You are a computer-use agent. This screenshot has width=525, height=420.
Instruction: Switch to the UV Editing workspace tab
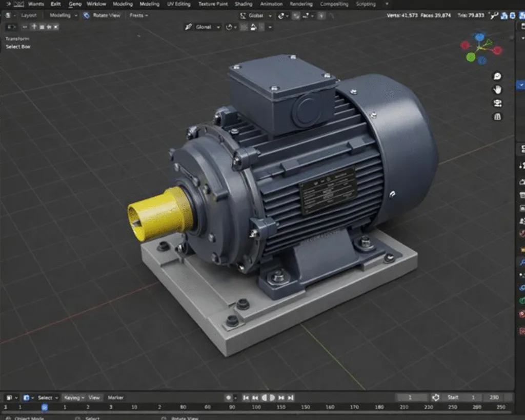click(x=178, y=4)
